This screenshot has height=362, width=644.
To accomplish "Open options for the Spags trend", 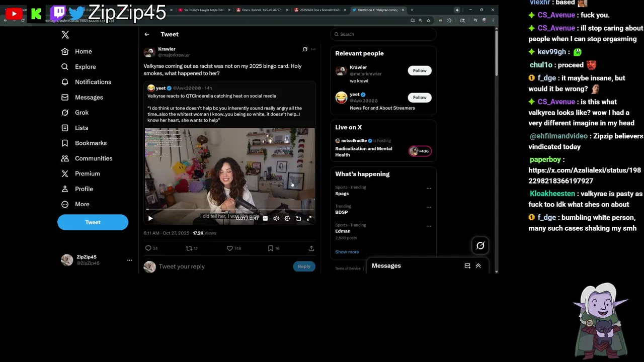I will click(x=429, y=189).
